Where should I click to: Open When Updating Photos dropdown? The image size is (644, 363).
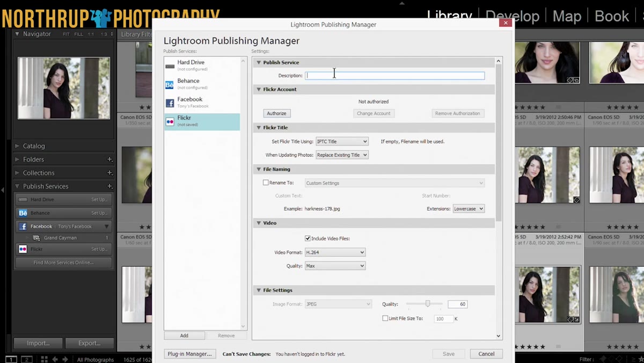click(x=342, y=155)
